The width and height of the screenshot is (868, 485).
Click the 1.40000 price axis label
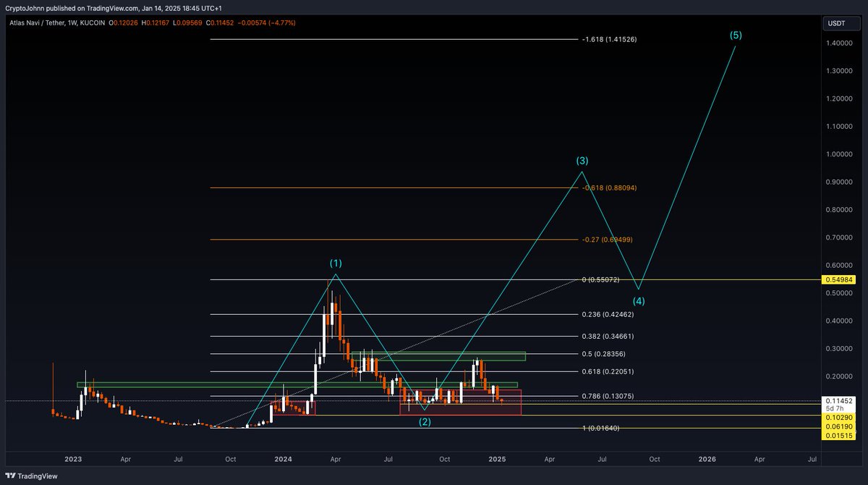[x=839, y=43]
